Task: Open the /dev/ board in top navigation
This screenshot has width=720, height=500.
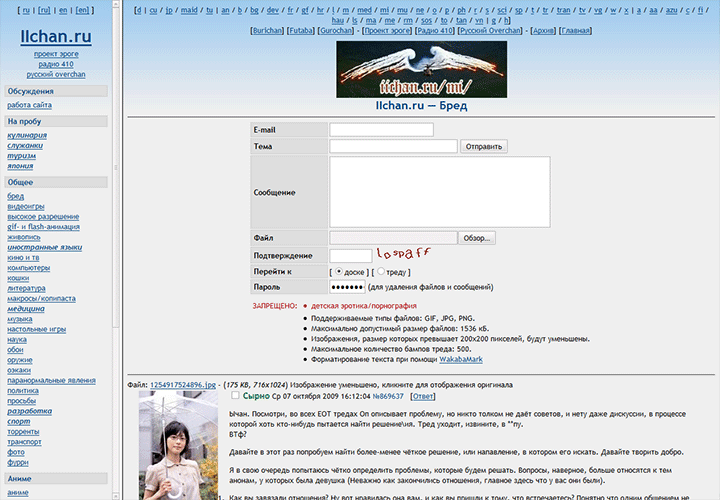Action: [273, 10]
